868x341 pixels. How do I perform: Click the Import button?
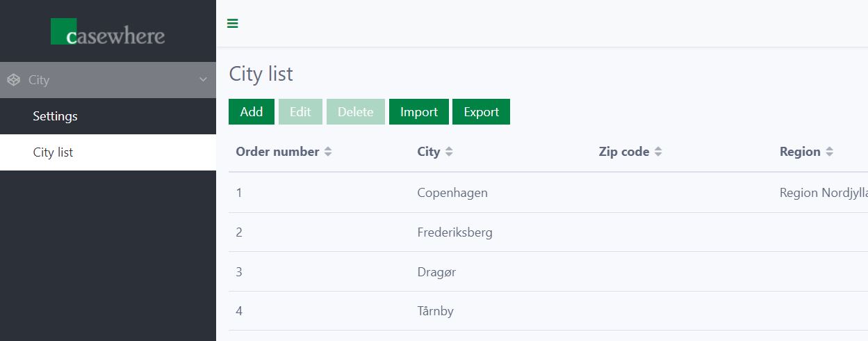pyautogui.click(x=418, y=112)
